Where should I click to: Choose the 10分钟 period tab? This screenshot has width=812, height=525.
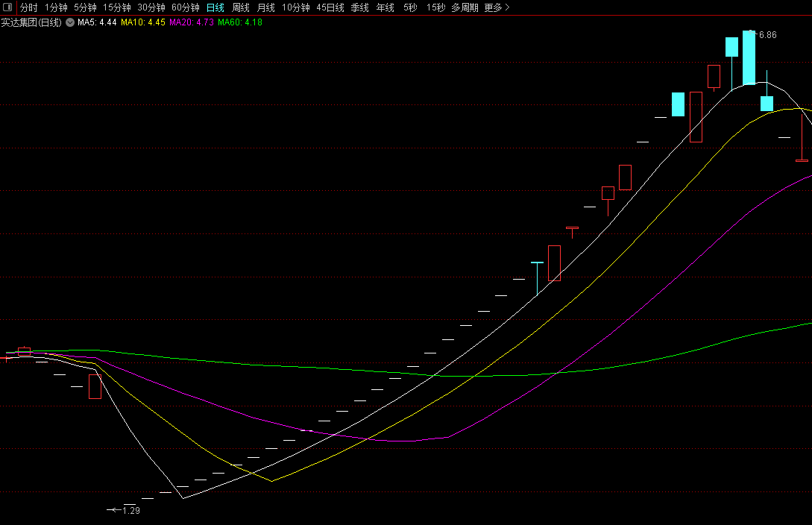click(x=296, y=7)
